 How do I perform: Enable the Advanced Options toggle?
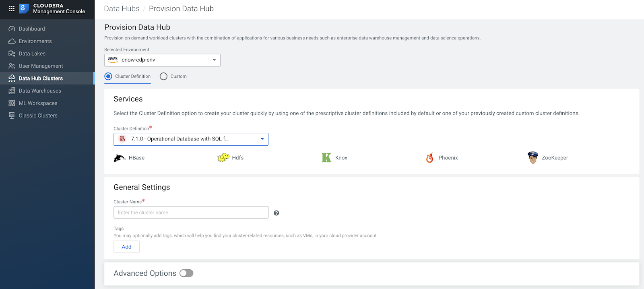pos(186,273)
